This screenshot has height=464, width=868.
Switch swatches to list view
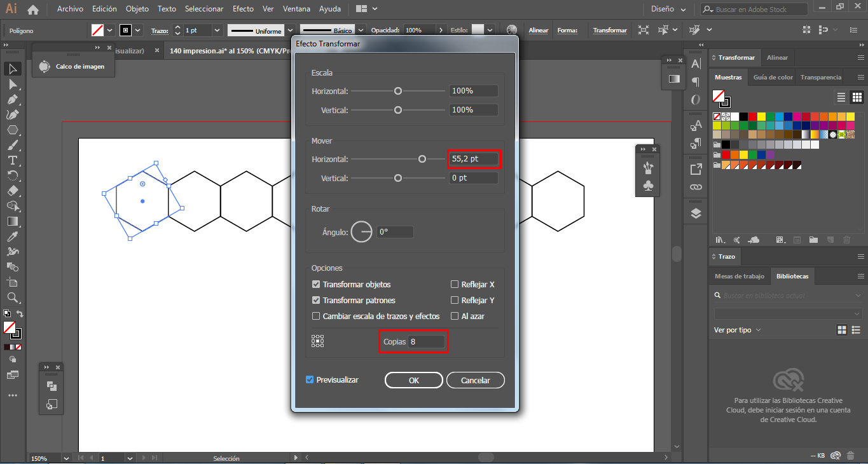[x=841, y=97]
